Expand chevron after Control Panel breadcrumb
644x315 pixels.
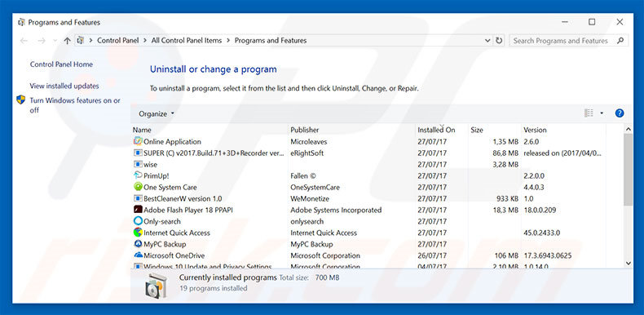pyautogui.click(x=145, y=40)
